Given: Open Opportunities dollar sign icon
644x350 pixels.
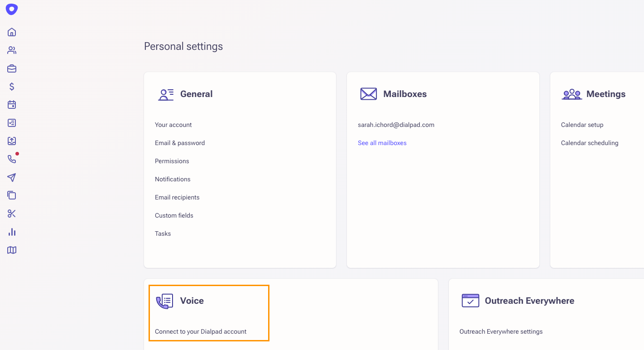Looking at the screenshot, I should (x=12, y=87).
